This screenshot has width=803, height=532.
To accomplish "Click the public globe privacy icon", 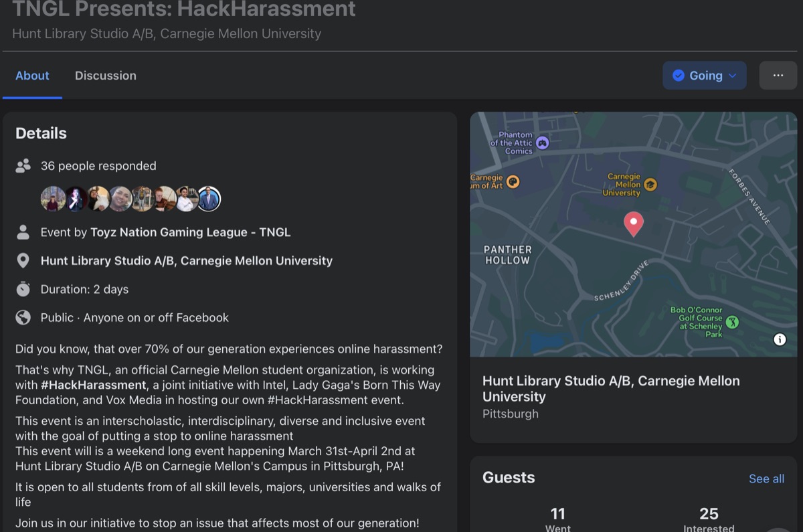I will pyautogui.click(x=23, y=317).
